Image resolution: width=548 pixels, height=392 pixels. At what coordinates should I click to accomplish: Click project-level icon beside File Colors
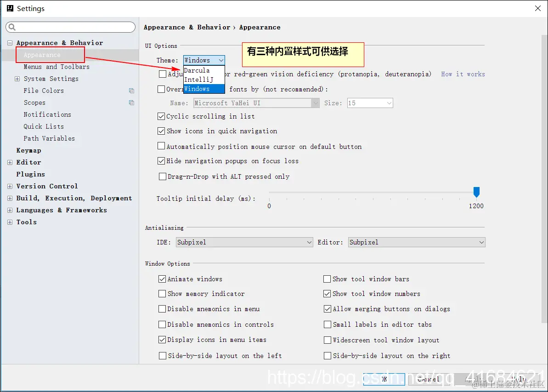(131, 91)
